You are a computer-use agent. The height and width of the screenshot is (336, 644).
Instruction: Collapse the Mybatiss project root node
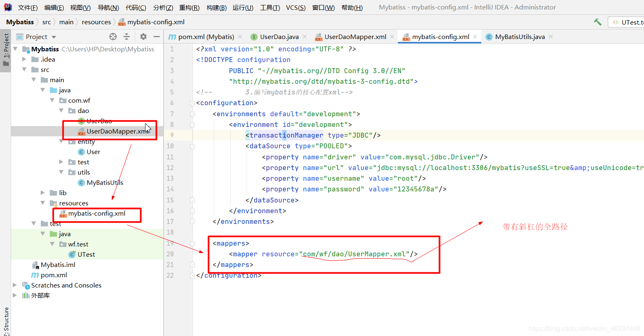(x=15, y=49)
